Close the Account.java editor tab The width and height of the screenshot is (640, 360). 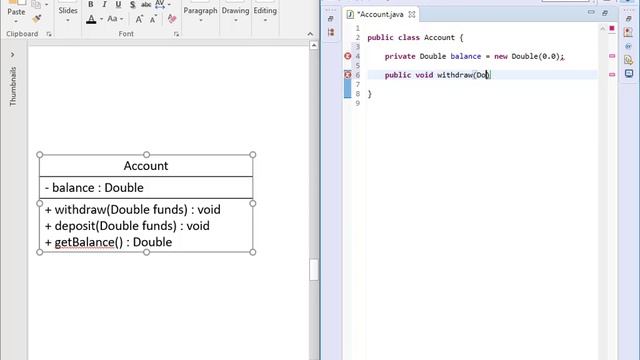coord(412,14)
